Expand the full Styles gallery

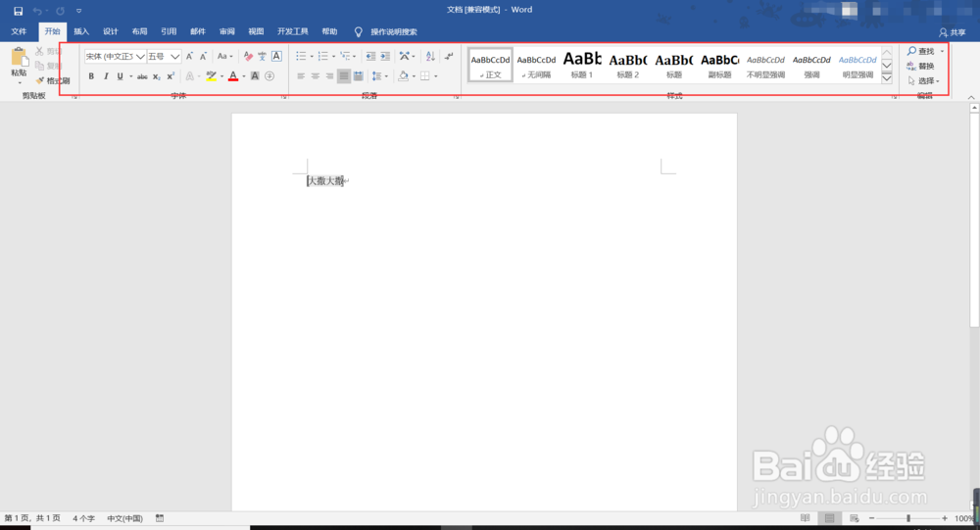point(887,78)
